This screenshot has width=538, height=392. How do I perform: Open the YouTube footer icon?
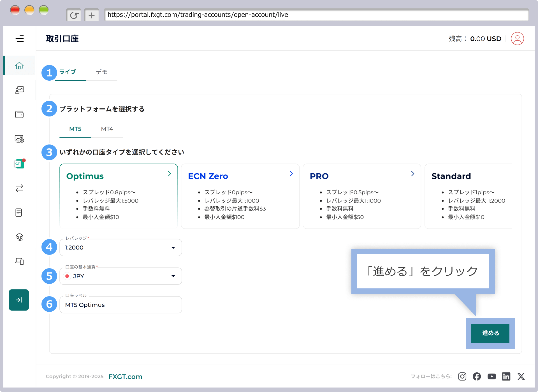tap(491, 376)
